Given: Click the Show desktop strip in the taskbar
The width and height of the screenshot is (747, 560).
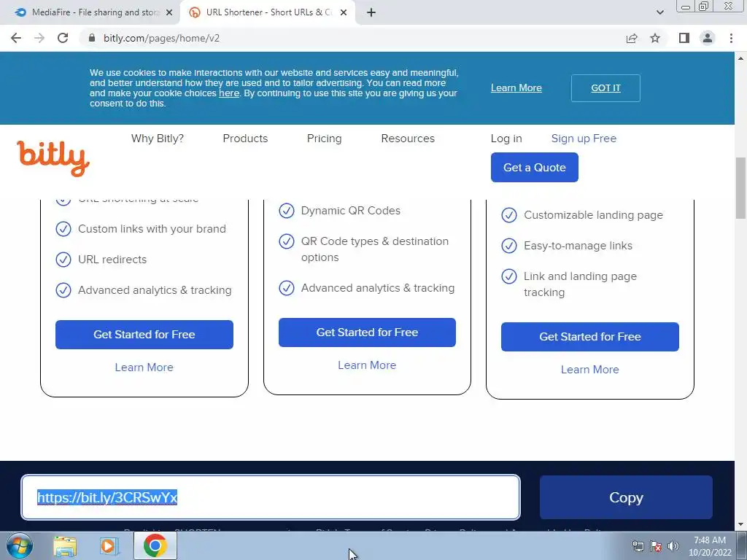Looking at the screenshot, I should [x=742, y=546].
